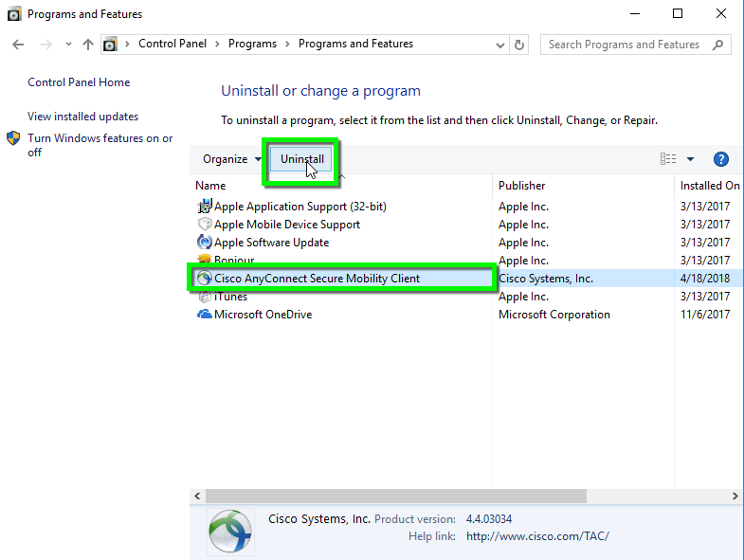Click Microsoft OneDrive cloud icon
The image size is (744, 560).
coord(205,315)
